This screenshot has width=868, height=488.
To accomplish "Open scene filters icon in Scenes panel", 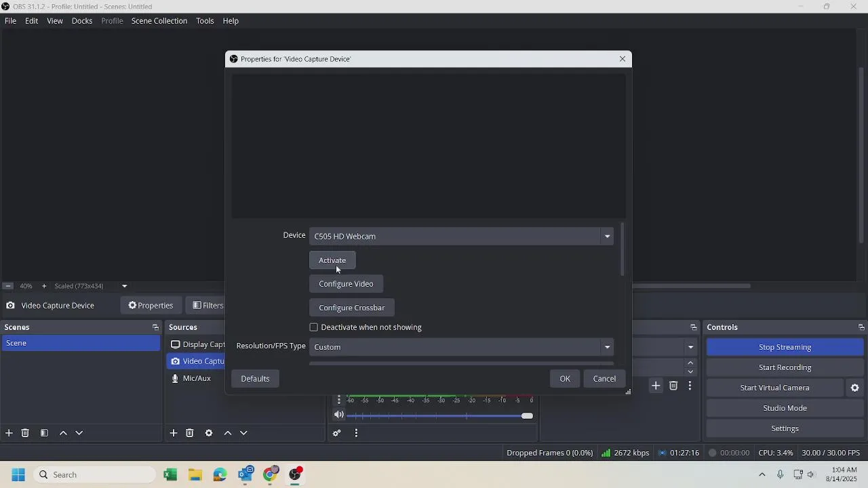I will [x=44, y=433].
